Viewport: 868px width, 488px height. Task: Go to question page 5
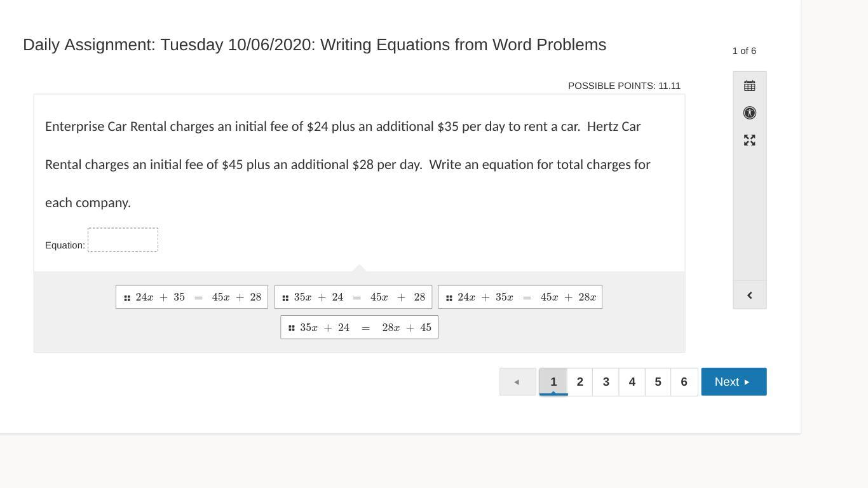(658, 382)
